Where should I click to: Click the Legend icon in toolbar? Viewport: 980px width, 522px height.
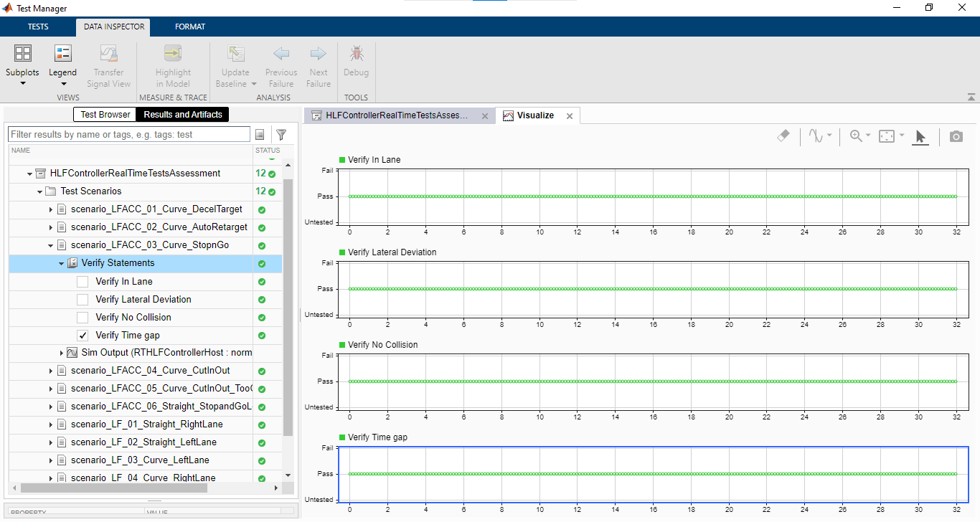coord(62,54)
